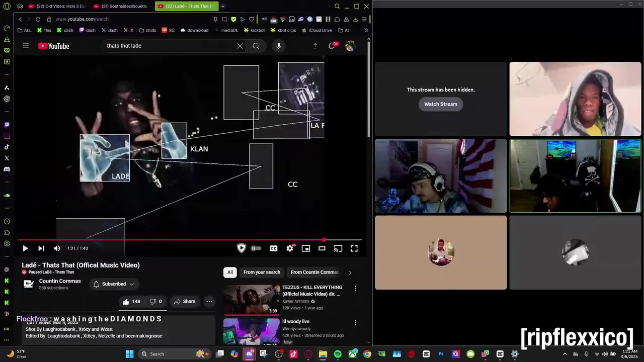Image resolution: width=644 pixels, height=362 pixels.
Task: Switch to Old Video: Halo 3 tab
Action: click(x=57, y=6)
